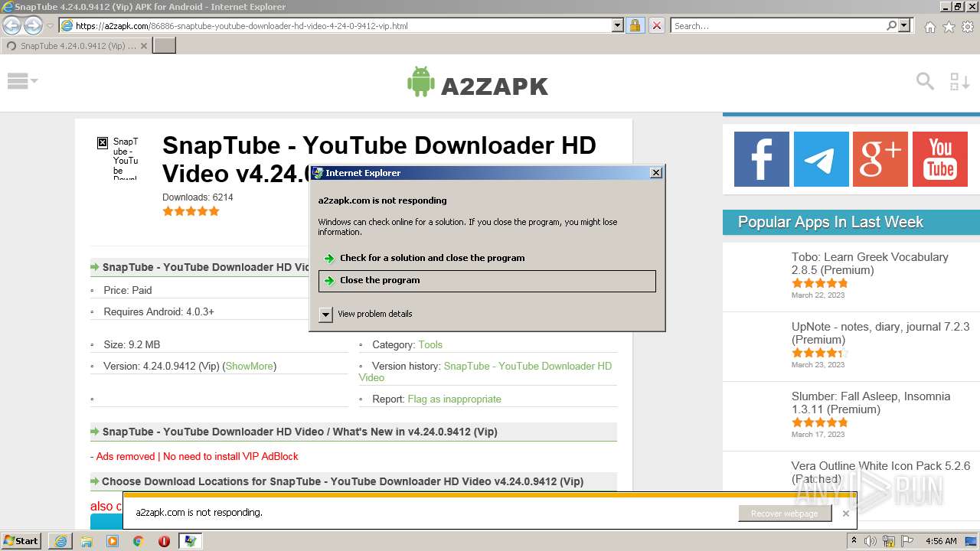
Task: Close the Internet Explorer dialog
Action: (x=656, y=173)
